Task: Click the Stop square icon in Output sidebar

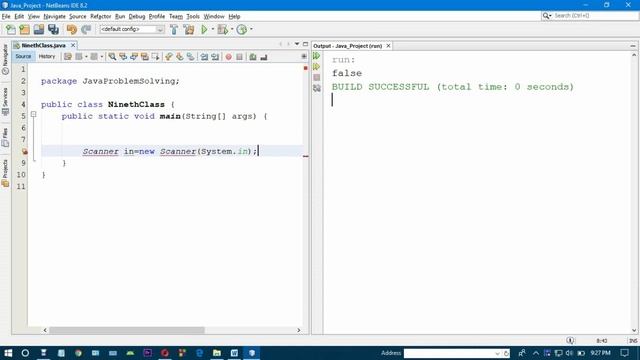Action: (x=317, y=77)
